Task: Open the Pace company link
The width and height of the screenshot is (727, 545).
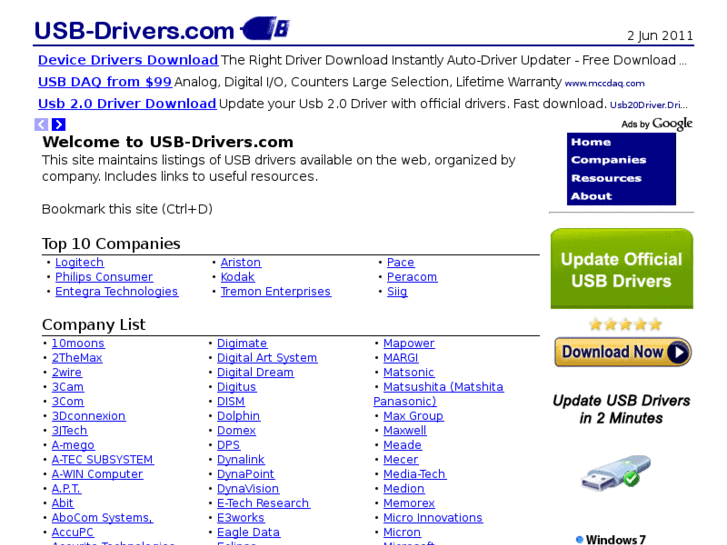Action: [x=401, y=263]
